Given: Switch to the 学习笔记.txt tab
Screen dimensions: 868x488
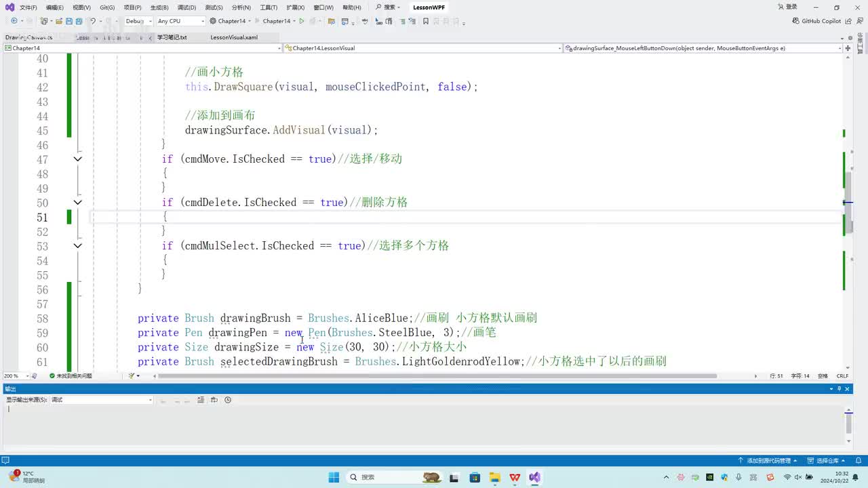Looking at the screenshot, I should [172, 37].
